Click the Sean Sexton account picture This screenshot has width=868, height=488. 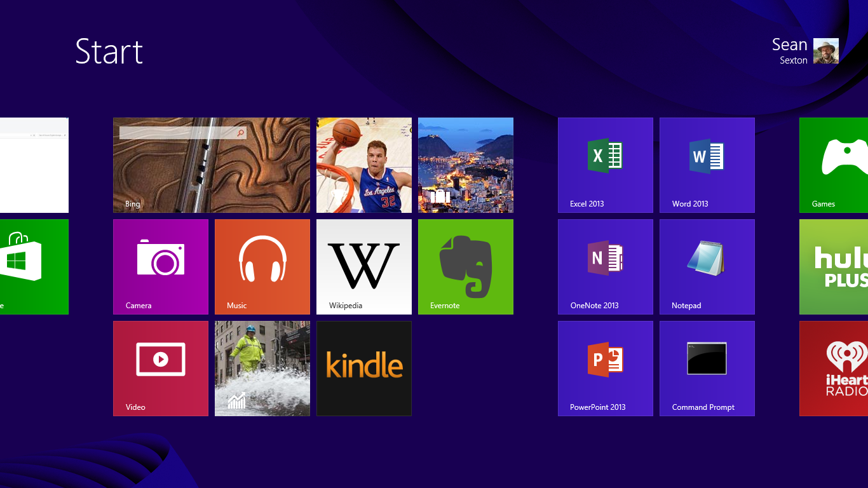(825, 51)
